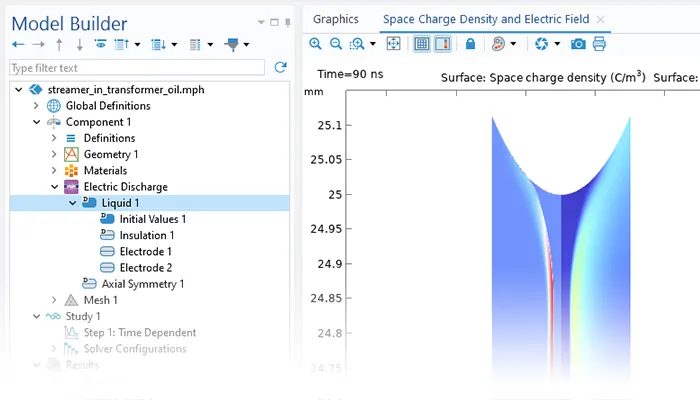Click the back arrow in Model Builder
Viewport: 700px width, 400px height.
pyautogui.click(x=18, y=45)
